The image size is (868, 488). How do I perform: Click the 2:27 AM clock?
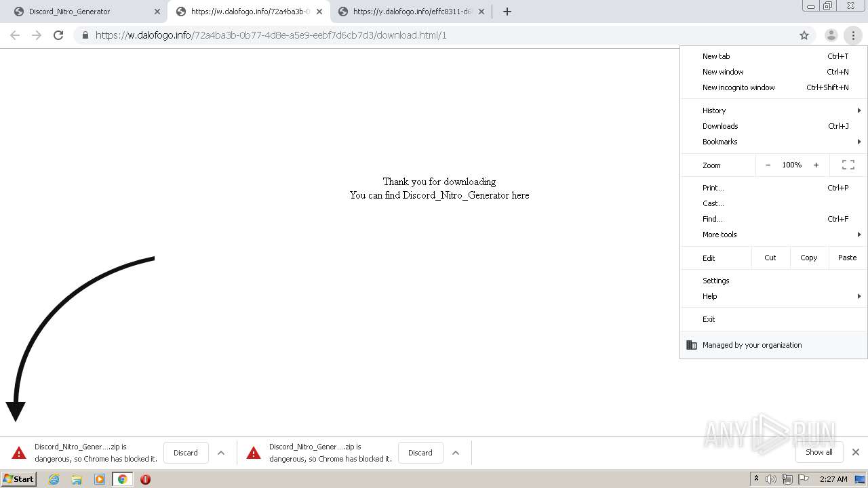click(833, 479)
